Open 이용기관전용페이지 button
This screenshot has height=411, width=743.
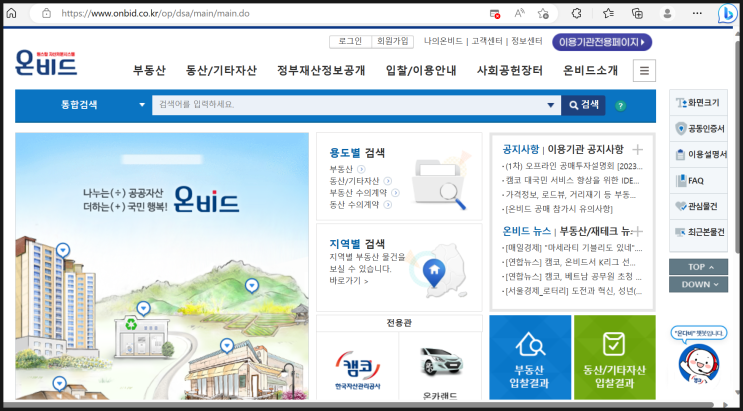[x=602, y=42]
